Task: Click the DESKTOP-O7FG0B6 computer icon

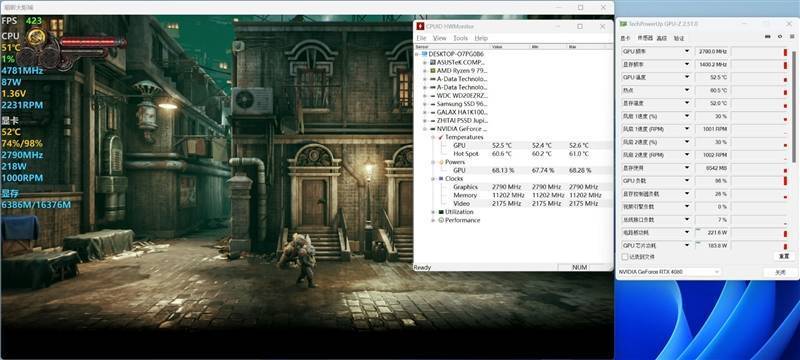Action: coord(424,54)
